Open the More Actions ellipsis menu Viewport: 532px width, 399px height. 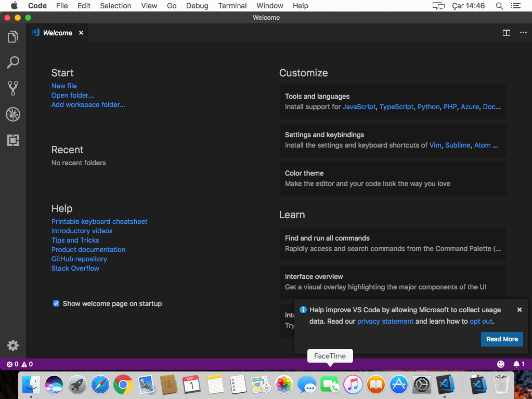(523, 32)
